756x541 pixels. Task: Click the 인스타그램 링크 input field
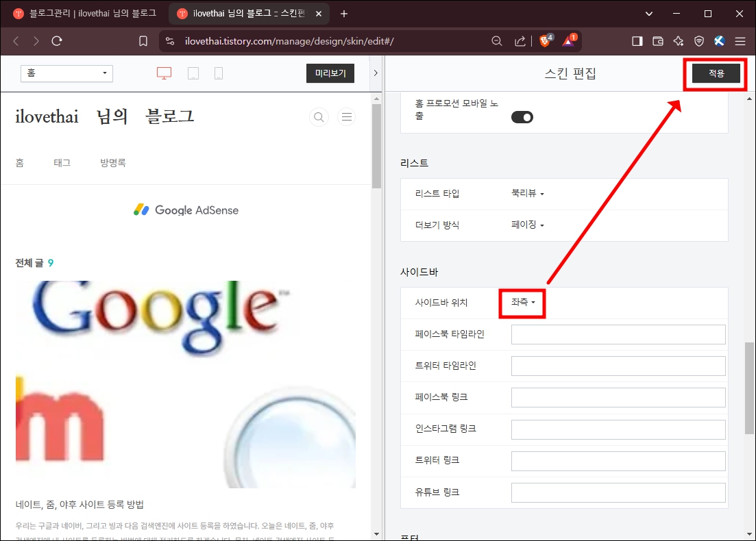618,429
